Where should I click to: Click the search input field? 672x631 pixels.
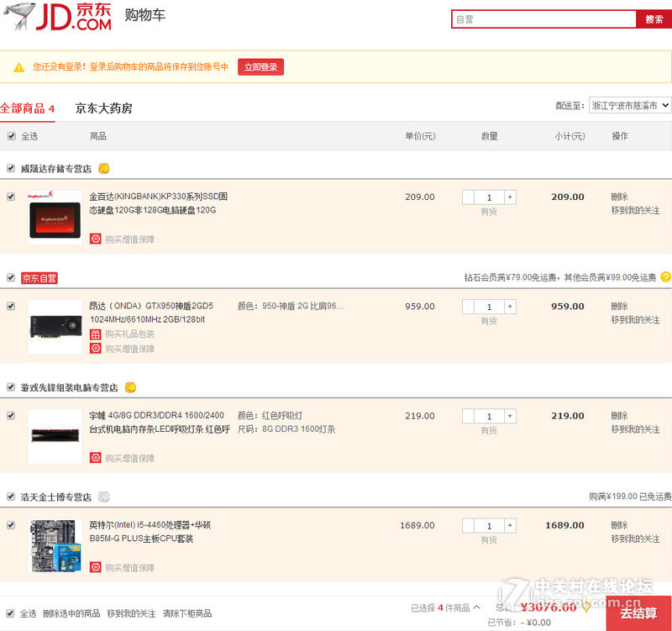[x=543, y=19]
